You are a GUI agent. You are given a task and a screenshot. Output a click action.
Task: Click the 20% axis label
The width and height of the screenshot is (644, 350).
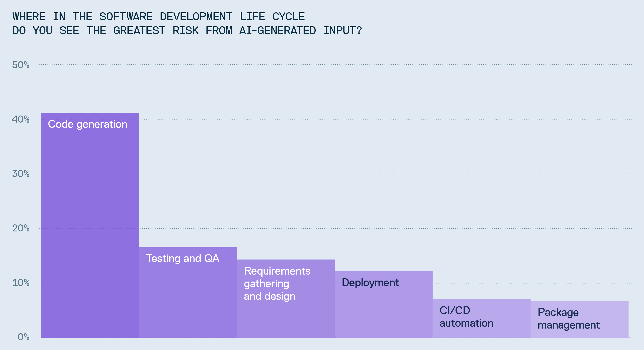tap(21, 228)
